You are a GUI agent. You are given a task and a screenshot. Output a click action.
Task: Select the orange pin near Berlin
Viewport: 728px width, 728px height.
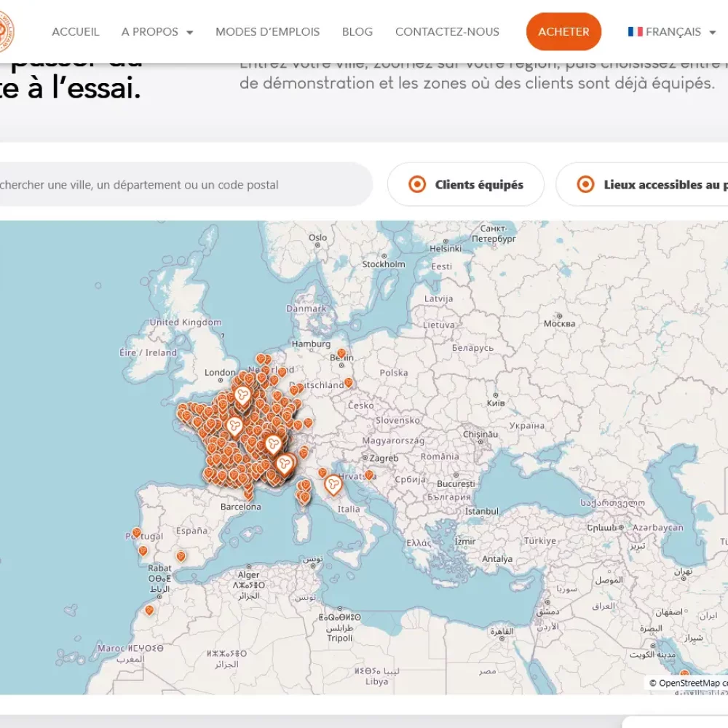coord(341,354)
